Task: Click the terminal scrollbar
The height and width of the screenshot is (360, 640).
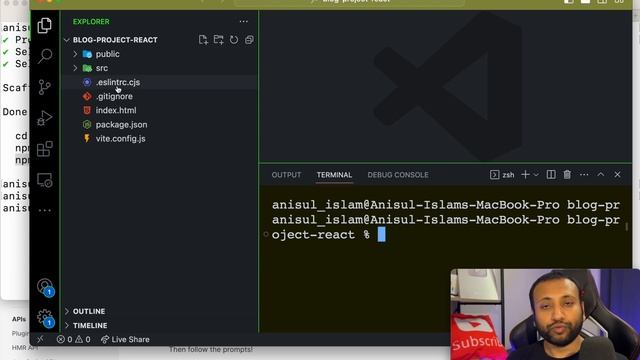Action: click(x=627, y=227)
